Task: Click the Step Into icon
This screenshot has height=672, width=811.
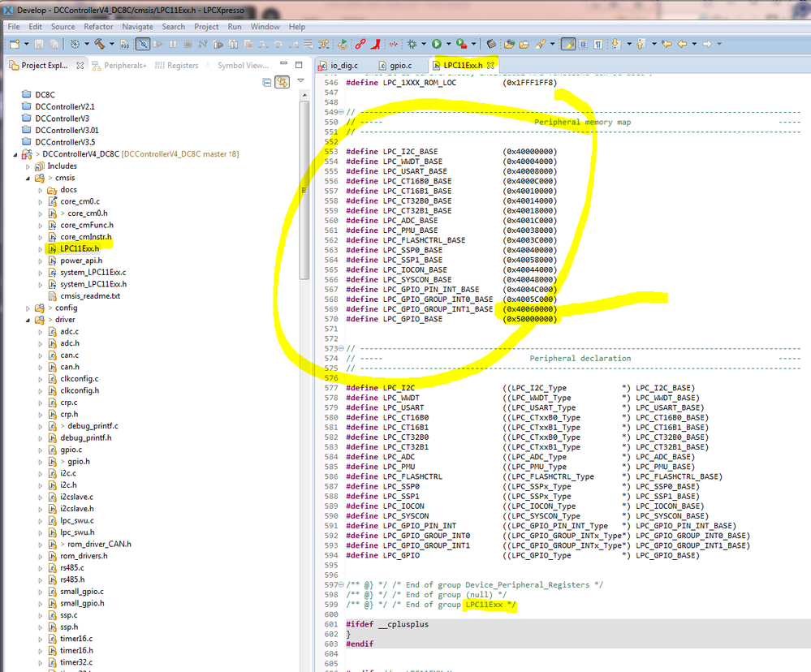Action: pyautogui.click(x=263, y=45)
